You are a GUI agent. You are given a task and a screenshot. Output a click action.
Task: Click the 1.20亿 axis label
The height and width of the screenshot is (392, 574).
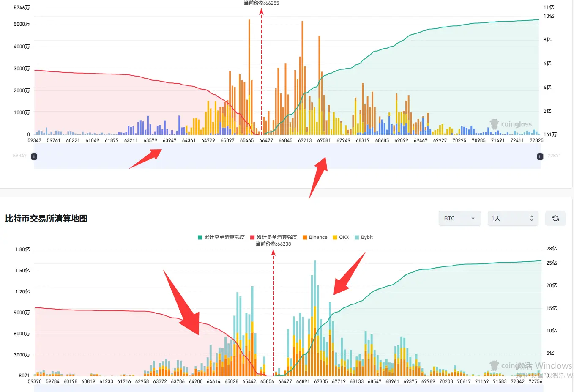coord(22,292)
